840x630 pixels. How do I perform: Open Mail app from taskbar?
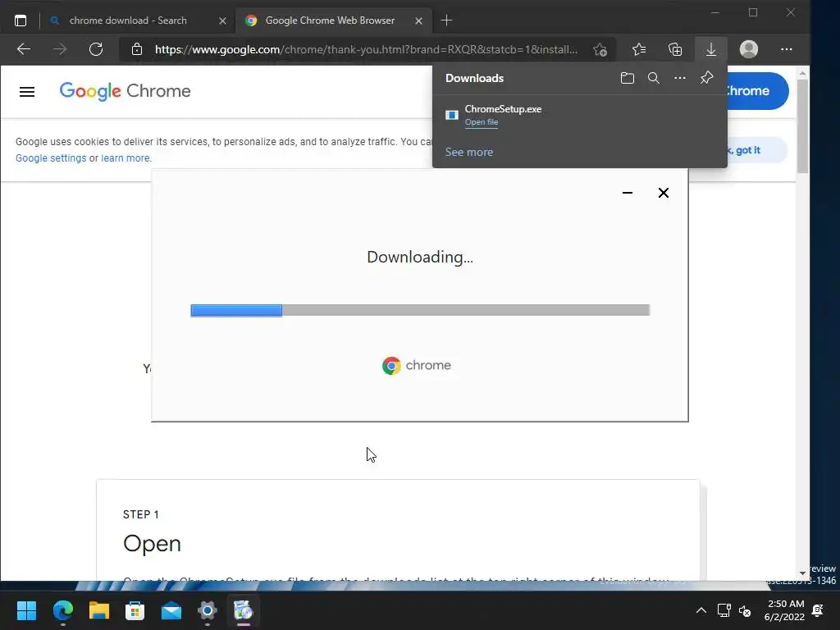[x=171, y=610]
